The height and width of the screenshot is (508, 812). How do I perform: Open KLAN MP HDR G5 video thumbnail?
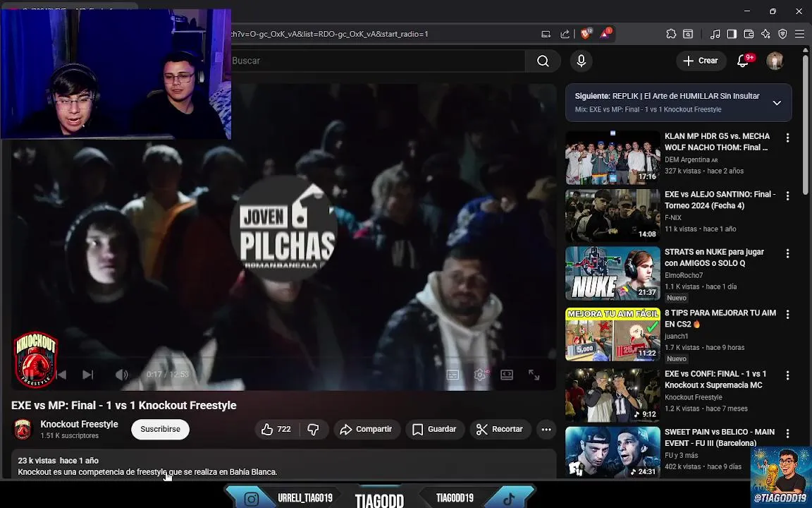pyautogui.click(x=613, y=157)
